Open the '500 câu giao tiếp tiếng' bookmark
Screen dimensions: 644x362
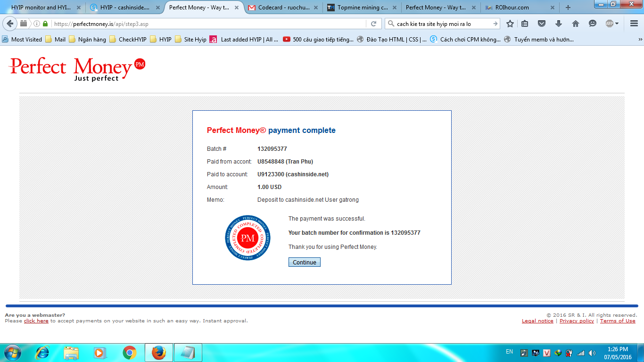(318, 40)
